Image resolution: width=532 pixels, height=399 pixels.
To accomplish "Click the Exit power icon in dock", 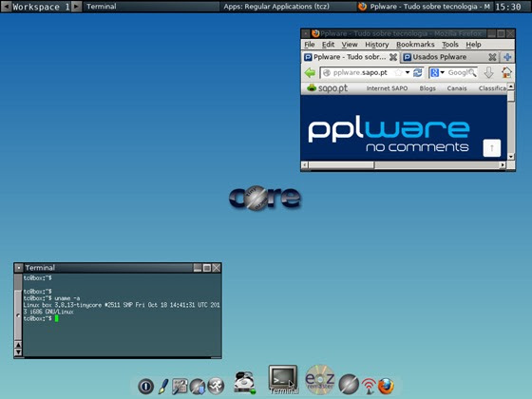I will pyautogui.click(x=146, y=386).
